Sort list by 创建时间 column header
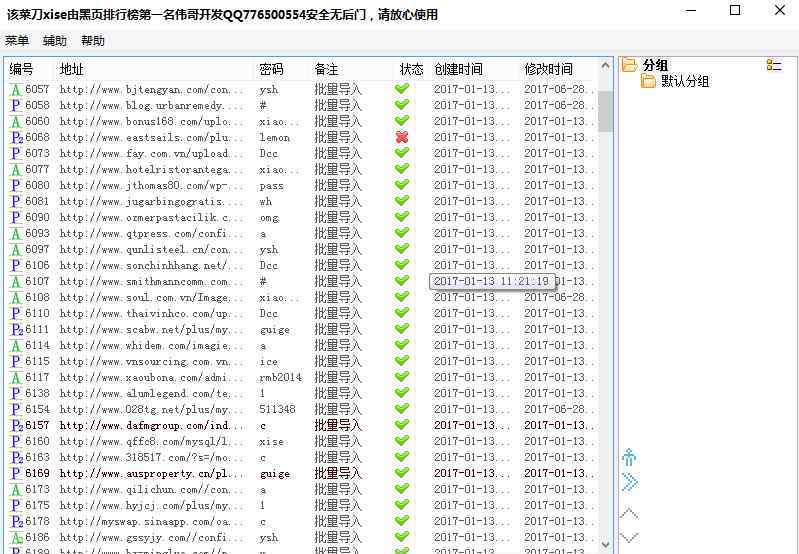This screenshot has width=799, height=554. 458,69
